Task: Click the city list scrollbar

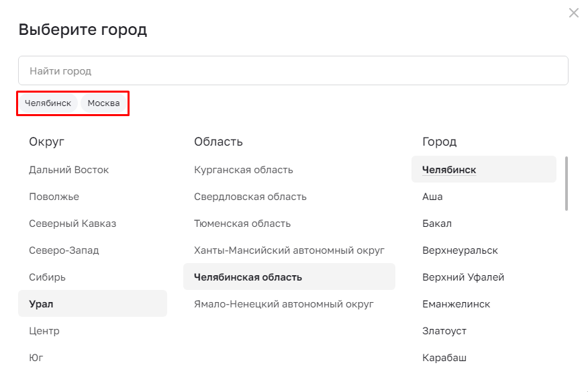Action: [567, 183]
